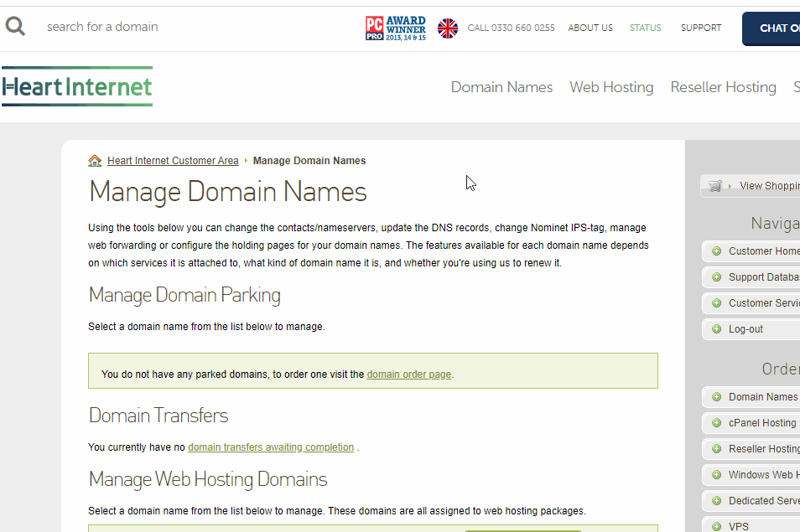
Task: Open the Support page
Action: pos(701,28)
